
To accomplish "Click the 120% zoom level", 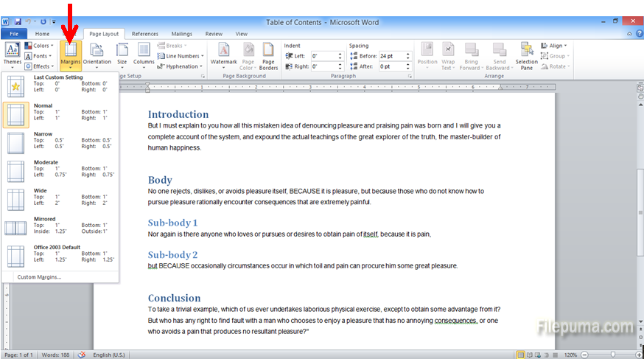I will pyautogui.click(x=570, y=355).
